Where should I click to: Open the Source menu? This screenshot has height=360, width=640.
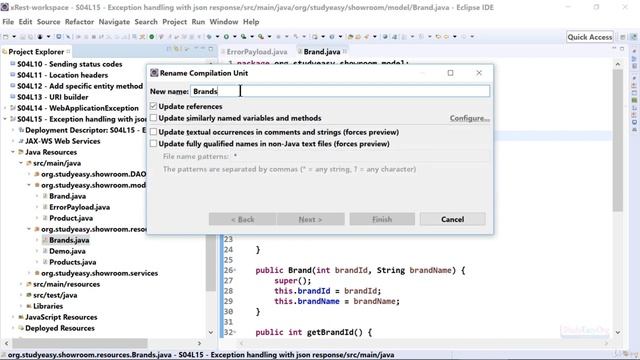click(49, 22)
